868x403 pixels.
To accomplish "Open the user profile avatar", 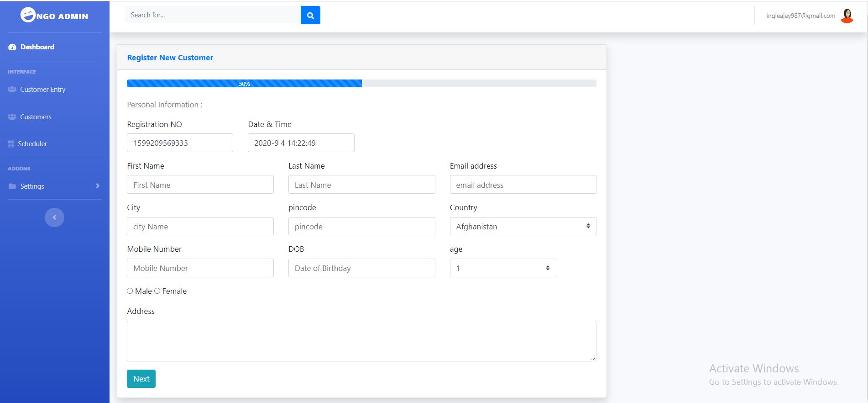I will pos(847,16).
